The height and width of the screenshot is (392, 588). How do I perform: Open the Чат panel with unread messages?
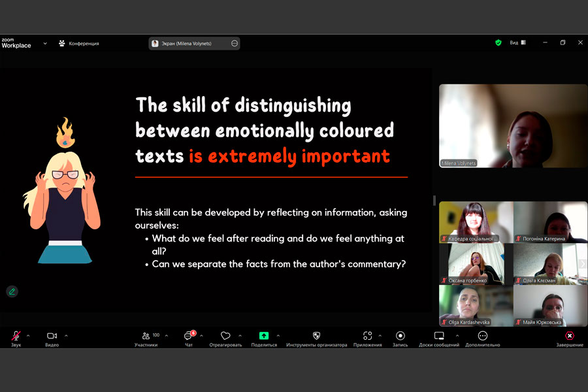pos(188,336)
